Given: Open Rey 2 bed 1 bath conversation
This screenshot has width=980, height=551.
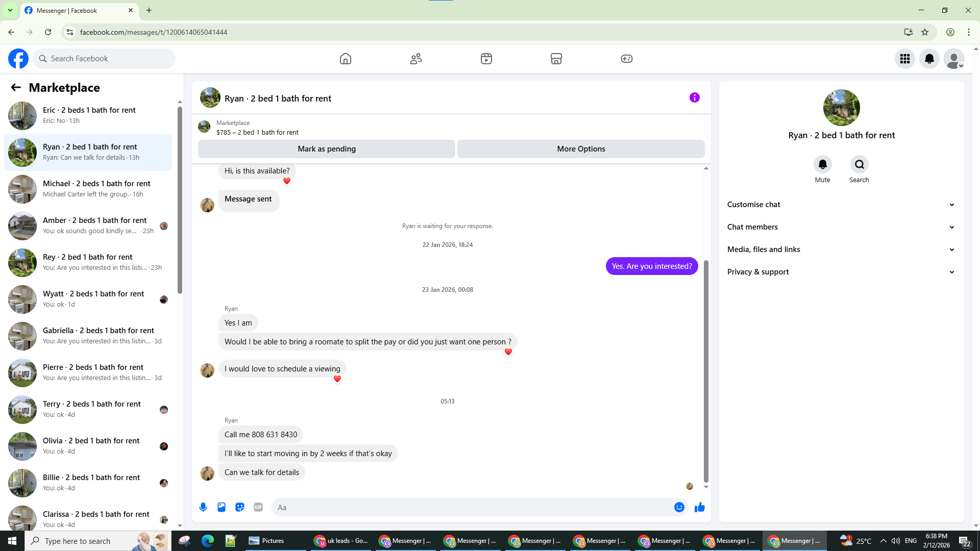Looking at the screenshot, I should click(88, 262).
